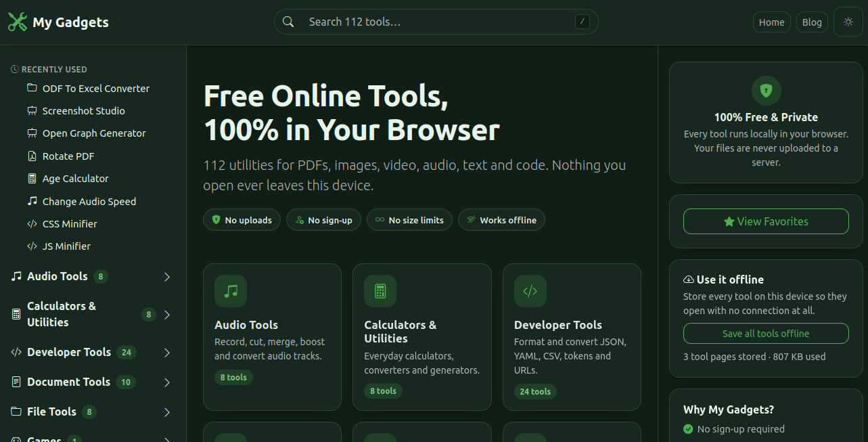Screen dimensions: 868x442
Task: Click the View Favorites button
Action: [x=766, y=221]
